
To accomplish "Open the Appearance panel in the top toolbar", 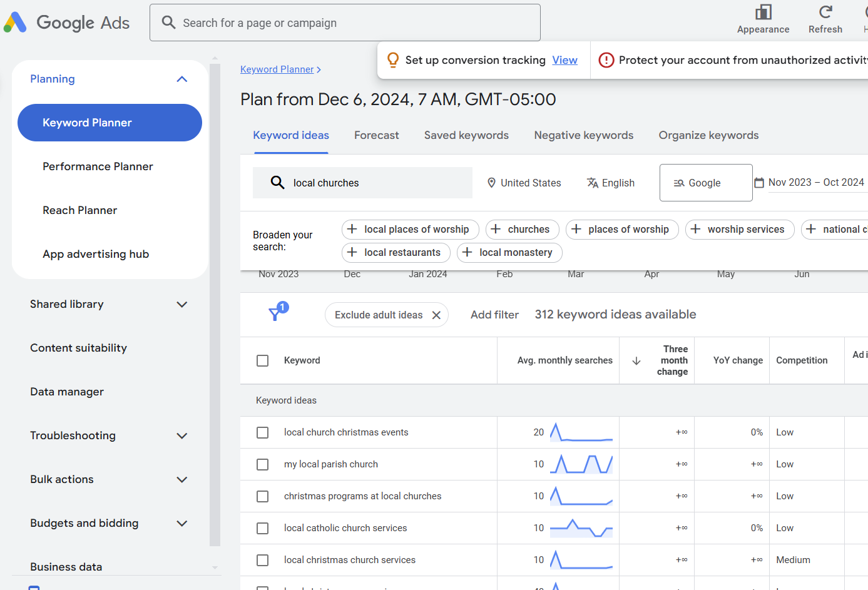I will [763, 11].
